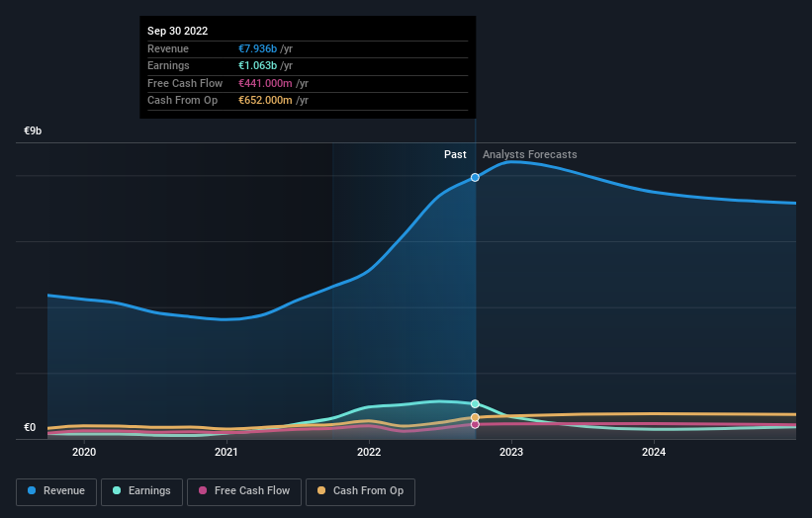Screen dimensions: 812x518
Task: Click the €0 y-axis label
Action: click(x=30, y=427)
